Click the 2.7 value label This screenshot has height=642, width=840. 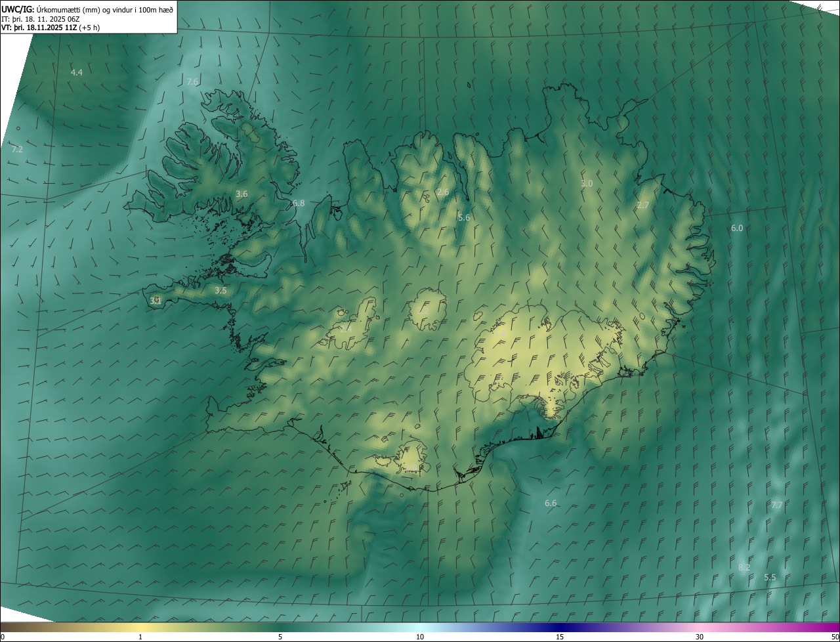click(643, 205)
